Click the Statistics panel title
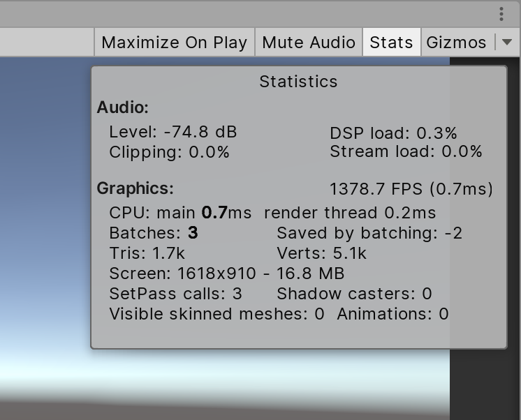This screenshot has width=521, height=420. 298,82
